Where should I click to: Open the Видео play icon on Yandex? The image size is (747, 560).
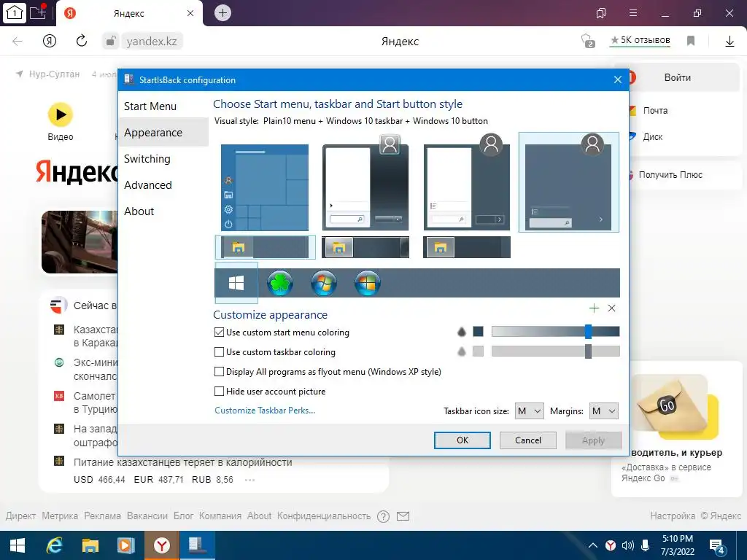coord(61,114)
